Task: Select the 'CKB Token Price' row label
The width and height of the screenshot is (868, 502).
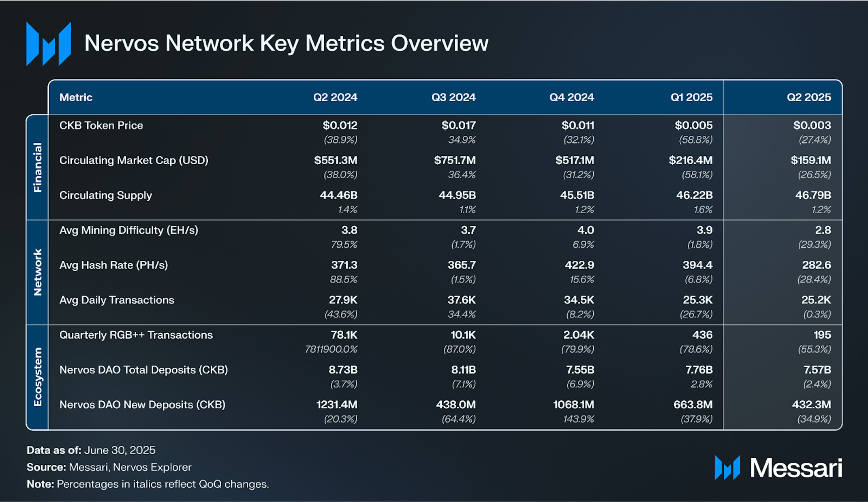Action: tap(101, 126)
